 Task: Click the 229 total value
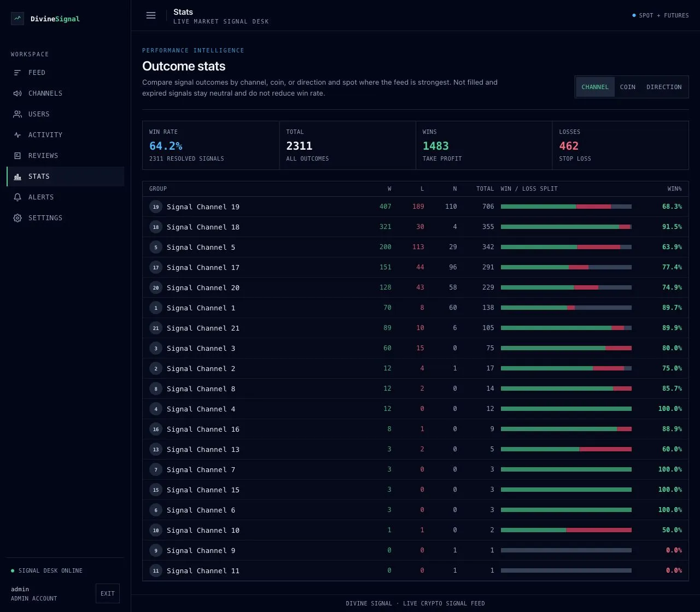click(488, 287)
